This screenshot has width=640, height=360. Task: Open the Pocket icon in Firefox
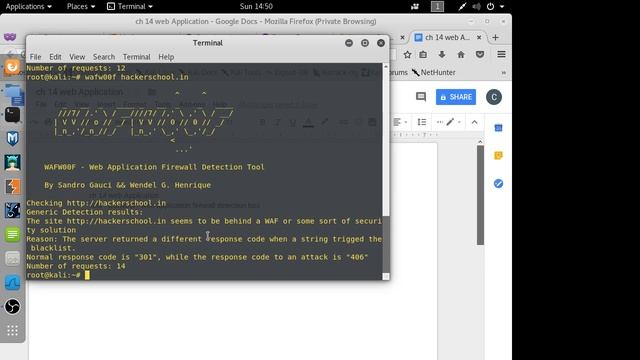point(480,54)
